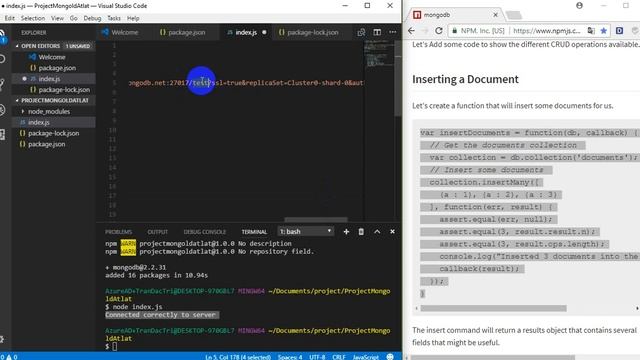
Task: Click the errors and warnings status bar indicator
Action: [x=9, y=356]
